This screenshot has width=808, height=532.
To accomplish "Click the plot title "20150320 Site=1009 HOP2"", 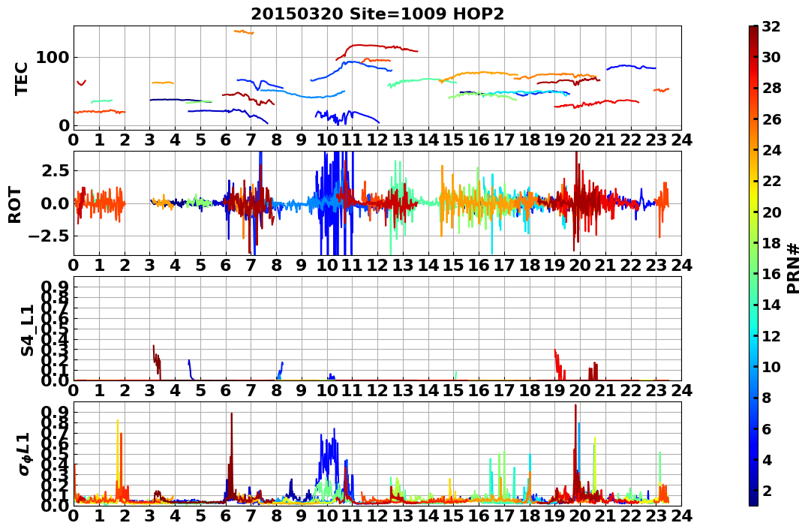I will pos(377,14).
